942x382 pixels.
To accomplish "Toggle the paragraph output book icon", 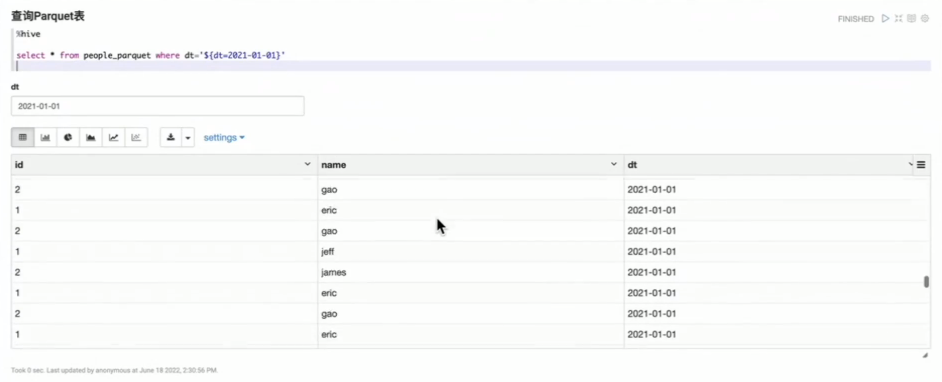I will 911,19.
